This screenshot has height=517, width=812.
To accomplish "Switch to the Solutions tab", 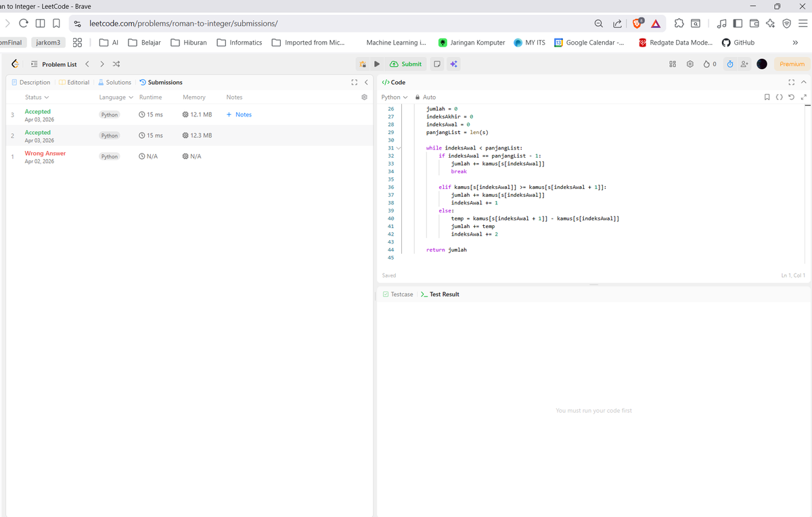I will (114, 83).
